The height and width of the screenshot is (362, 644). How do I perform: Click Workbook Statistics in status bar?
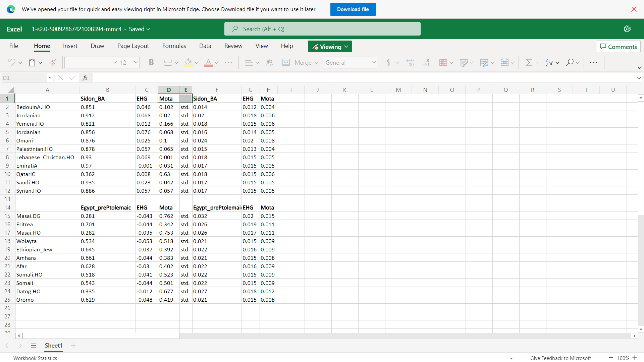point(35,358)
